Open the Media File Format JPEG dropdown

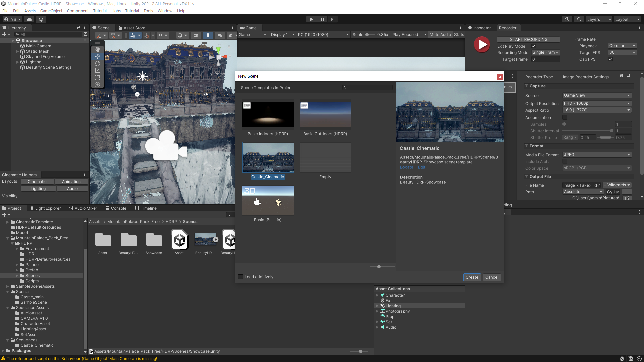pyautogui.click(x=597, y=155)
